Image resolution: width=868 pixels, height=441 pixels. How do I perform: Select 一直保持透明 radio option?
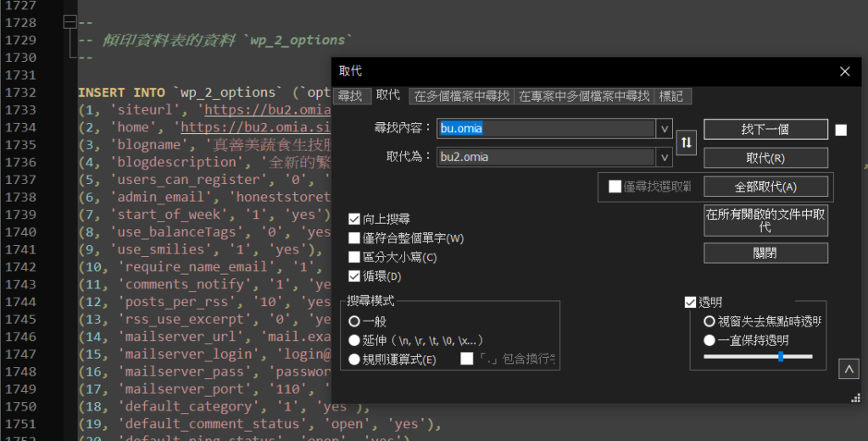coord(709,340)
